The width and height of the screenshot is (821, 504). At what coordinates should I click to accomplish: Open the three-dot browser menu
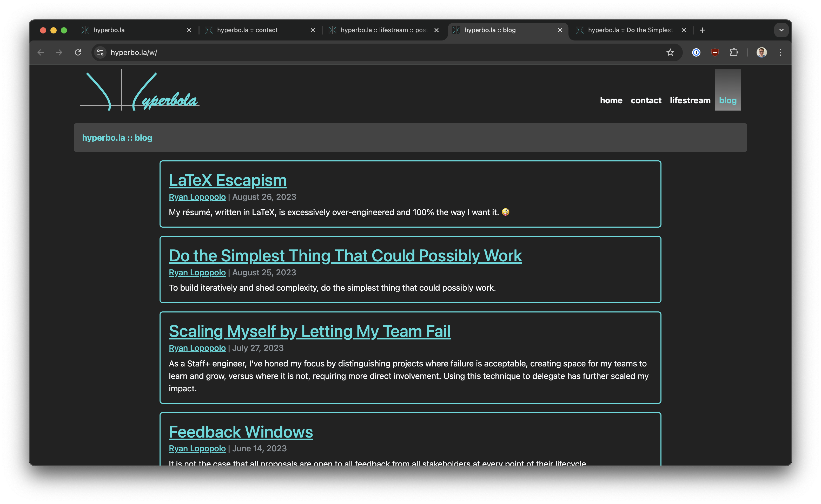(x=780, y=52)
